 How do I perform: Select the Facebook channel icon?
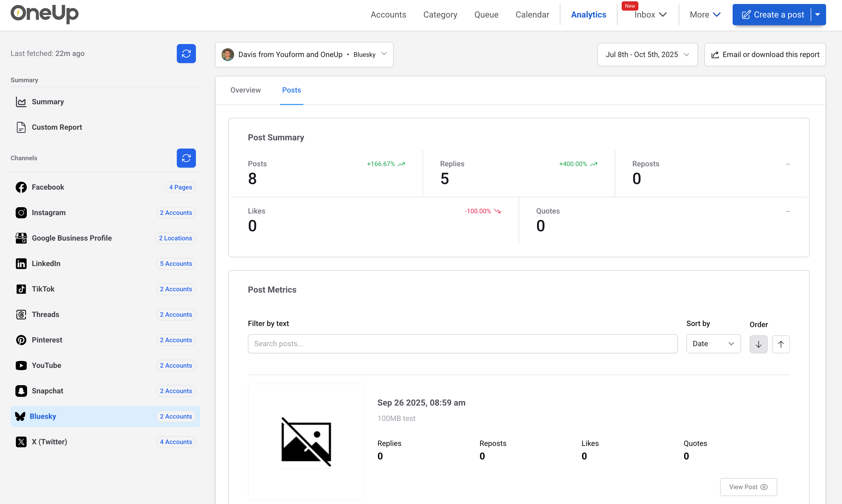(x=21, y=187)
